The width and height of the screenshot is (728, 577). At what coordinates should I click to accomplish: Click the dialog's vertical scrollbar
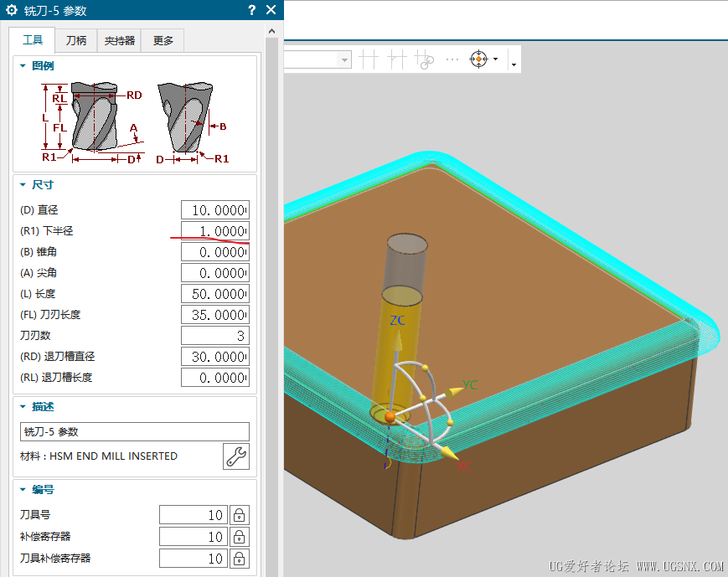pos(271,301)
